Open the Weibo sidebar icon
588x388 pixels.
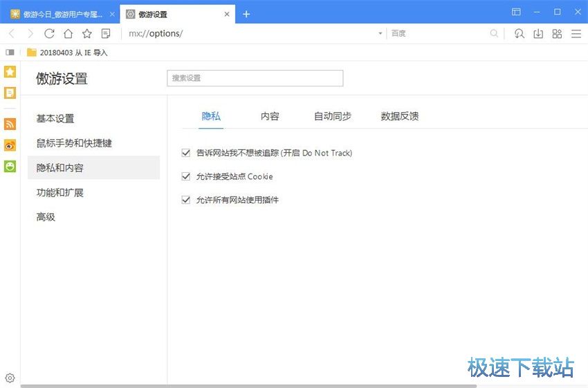tap(10, 145)
